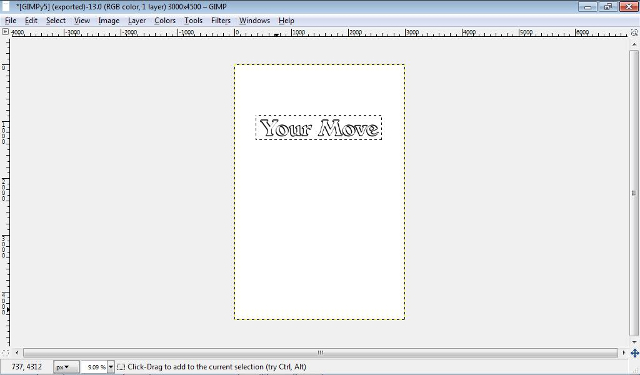Click the vertical scrollbar up arrow
The image size is (640, 375).
click(634, 44)
